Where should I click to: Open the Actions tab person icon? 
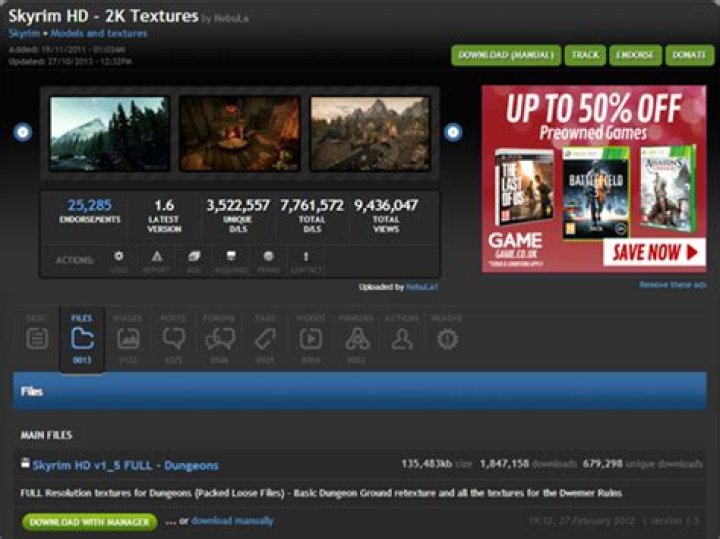(x=402, y=339)
